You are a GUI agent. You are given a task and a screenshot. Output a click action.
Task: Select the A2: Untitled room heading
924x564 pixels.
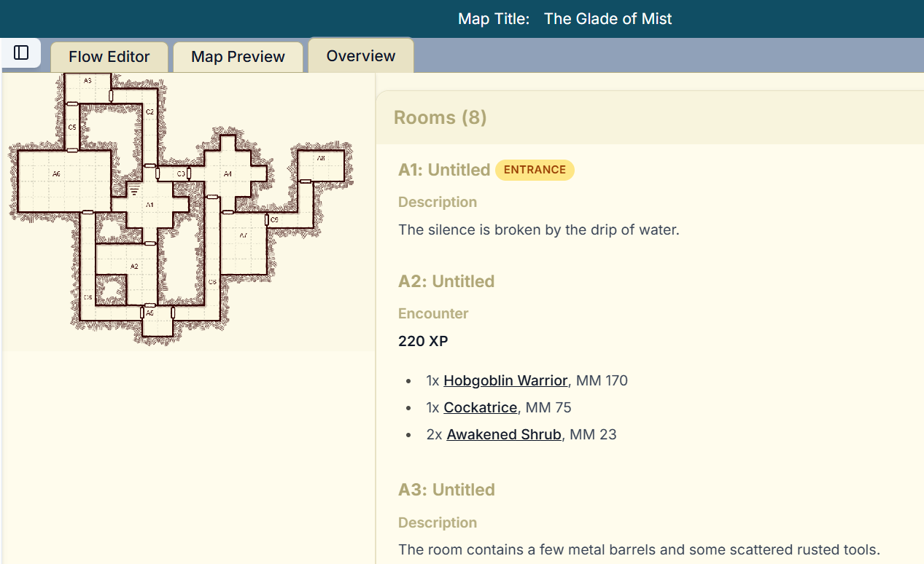(446, 281)
